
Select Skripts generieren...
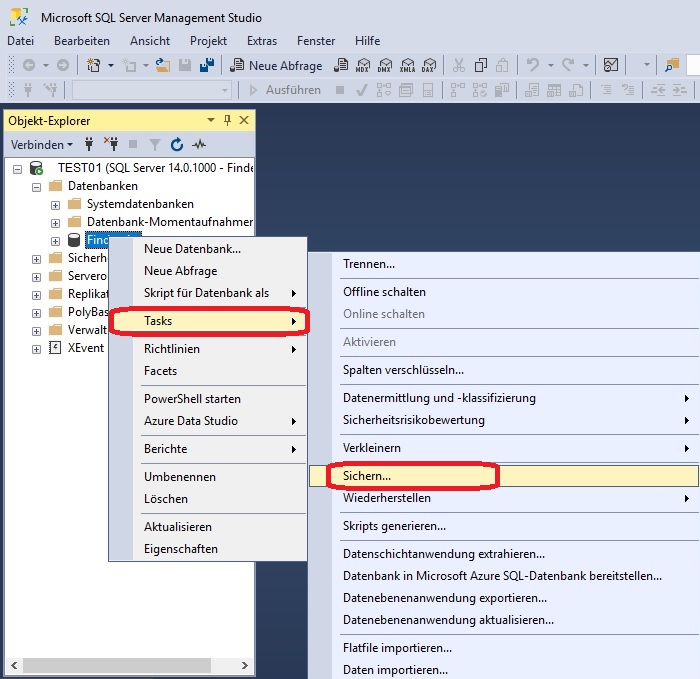coord(504,526)
